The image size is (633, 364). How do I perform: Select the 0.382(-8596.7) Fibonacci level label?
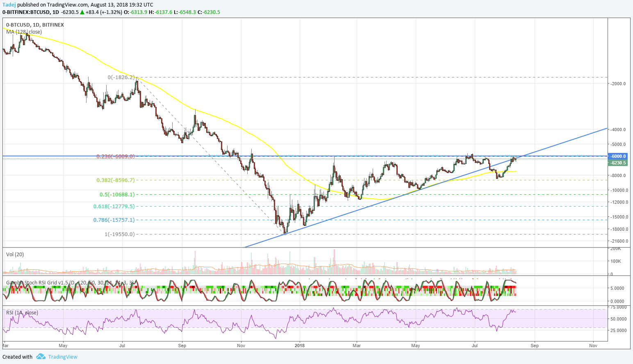pos(116,180)
